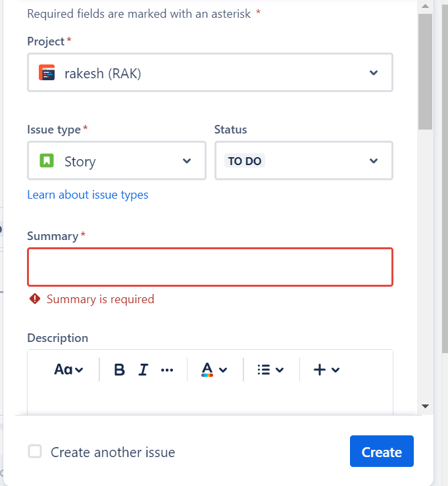
Task: Open the insert plus menu
Action: 326,370
